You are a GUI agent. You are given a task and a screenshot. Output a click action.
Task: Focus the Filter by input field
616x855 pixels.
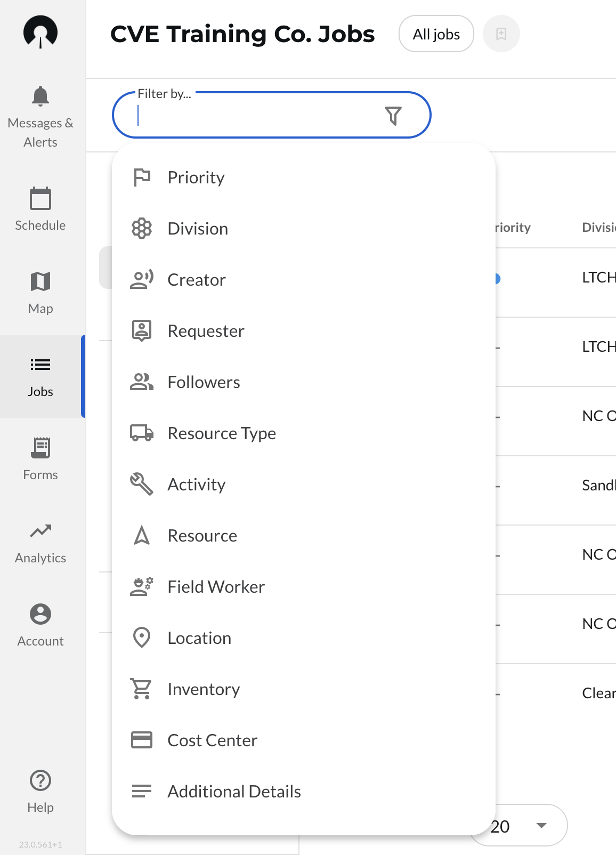(256, 116)
